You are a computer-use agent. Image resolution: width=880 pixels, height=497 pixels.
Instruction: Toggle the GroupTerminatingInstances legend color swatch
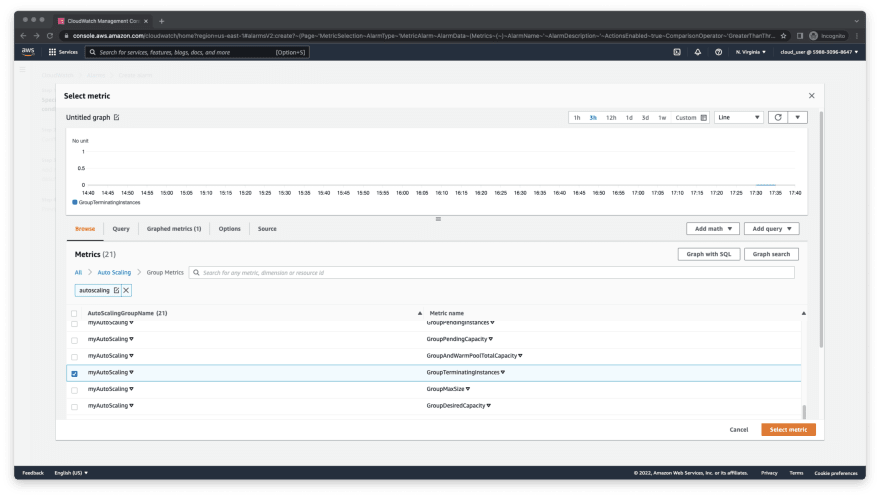click(75, 203)
